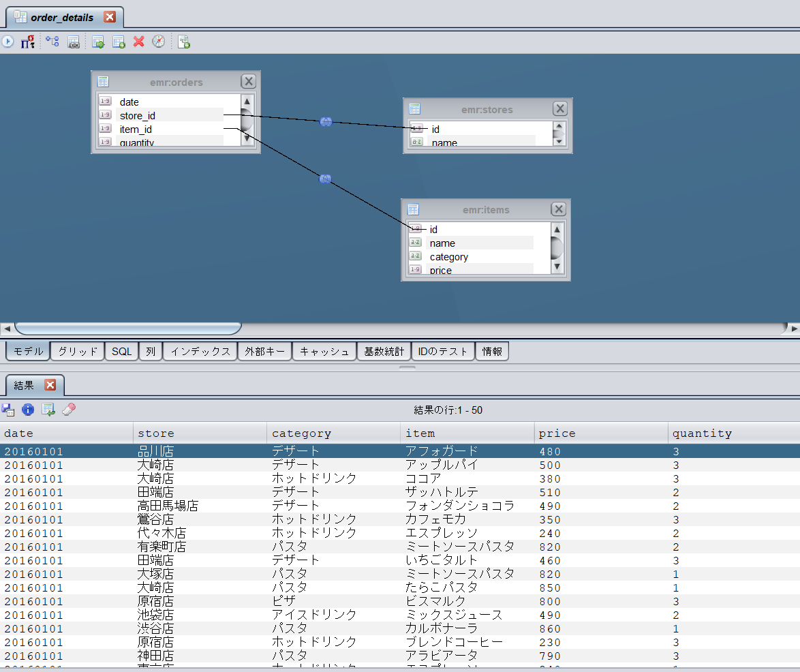Screen dimensions: 800x672
Task: Open the IDのテスト tab
Action: point(443,351)
